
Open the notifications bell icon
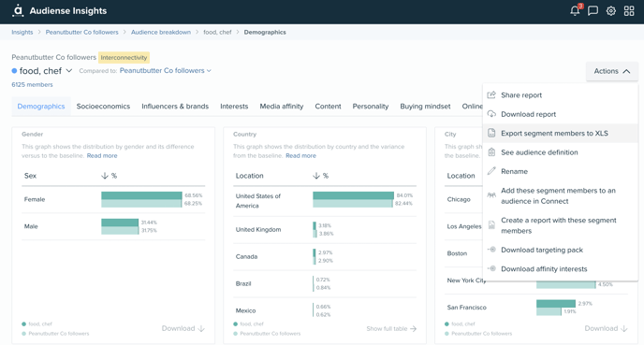click(575, 10)
